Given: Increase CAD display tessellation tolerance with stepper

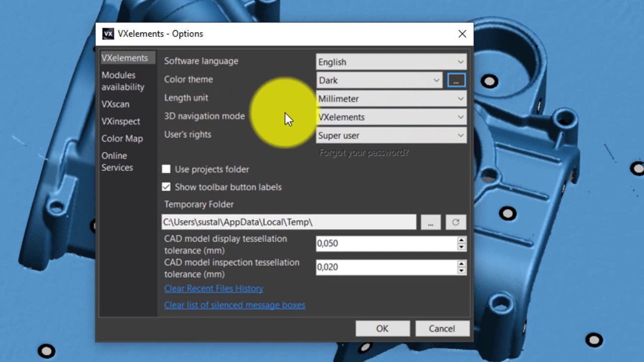Looking at the screenshot, I should point(461,240).
